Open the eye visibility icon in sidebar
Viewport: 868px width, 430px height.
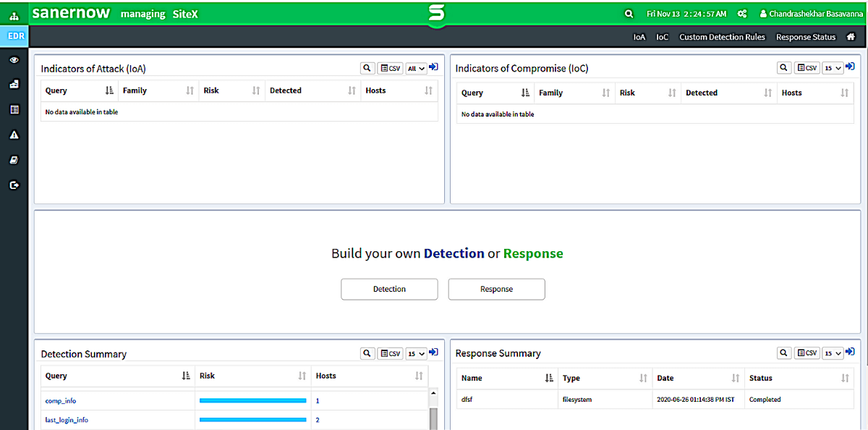pyautogui.click(x=14, y=60)
